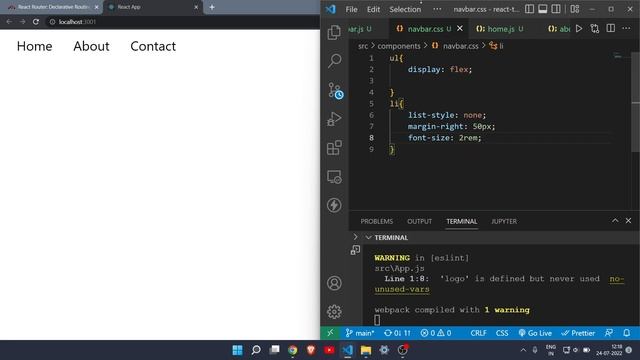This screenshot has width=640, height=360.
Task: Open a new browser tab
Action: (212, 7)
